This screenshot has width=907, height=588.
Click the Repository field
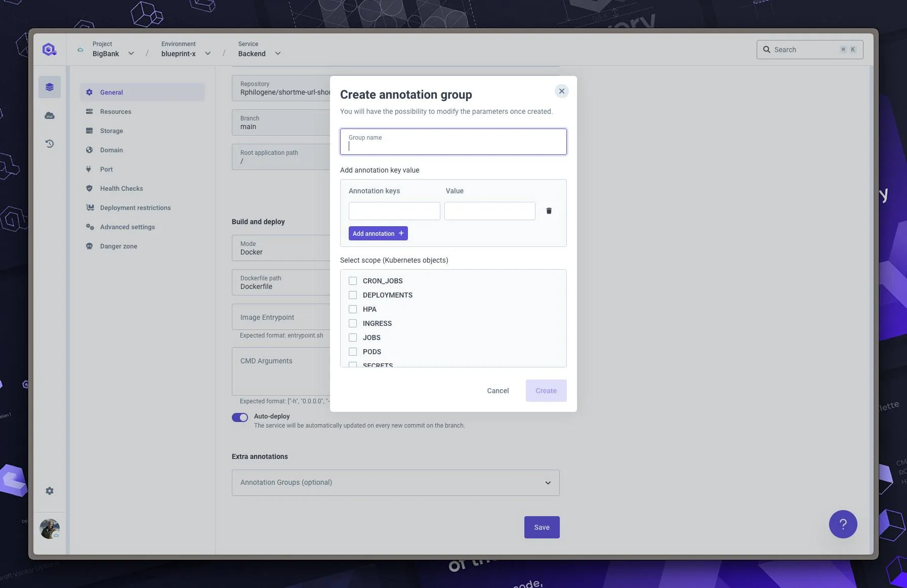pos(281,88)
